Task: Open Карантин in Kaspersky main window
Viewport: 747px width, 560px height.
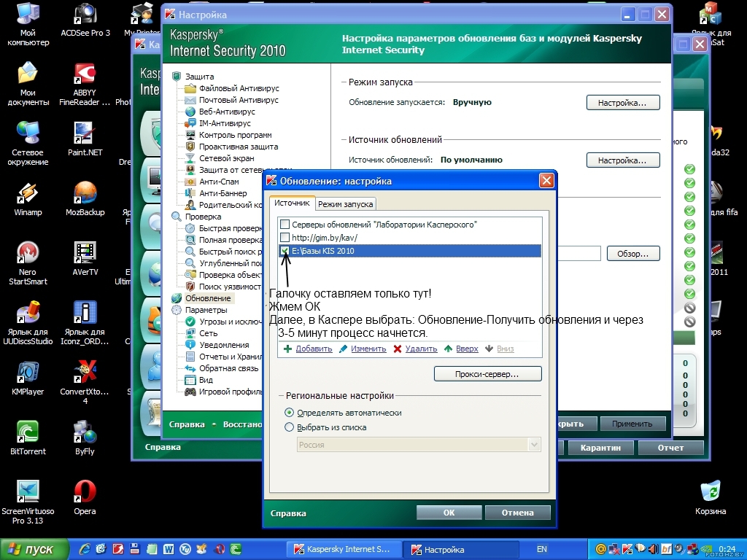Action: (x=600, y=448)
